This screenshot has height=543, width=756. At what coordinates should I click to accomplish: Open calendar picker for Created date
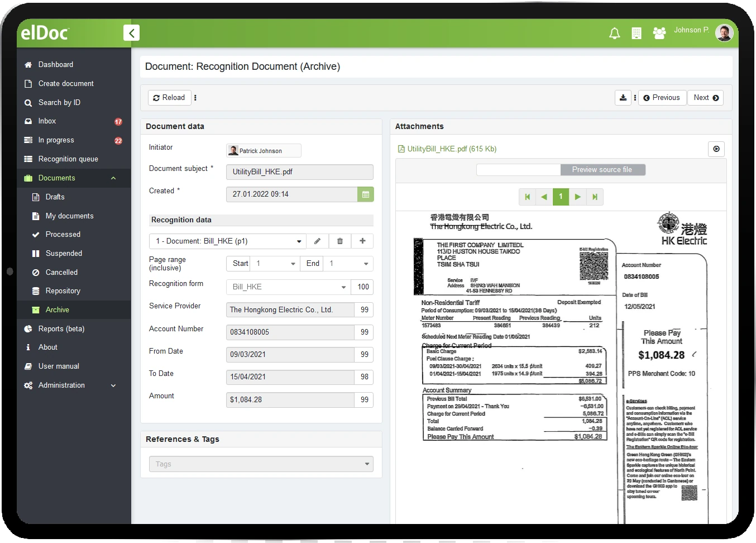click(366, 194)
